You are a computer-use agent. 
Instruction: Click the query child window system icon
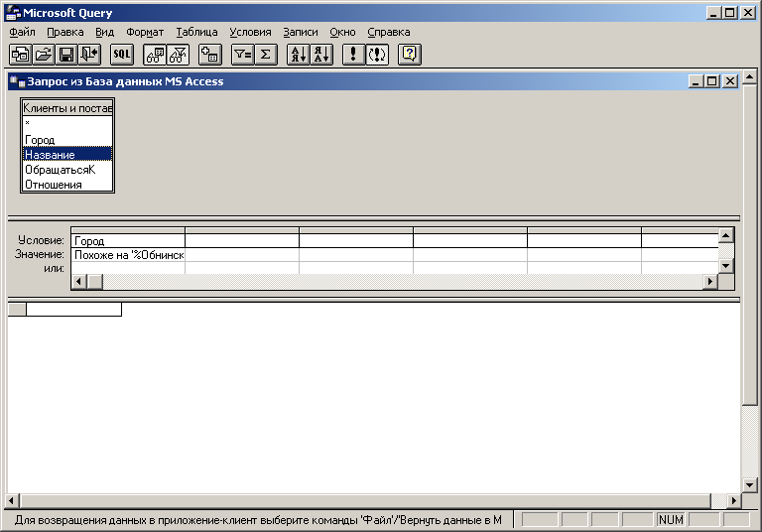click(x=18, y=81)
